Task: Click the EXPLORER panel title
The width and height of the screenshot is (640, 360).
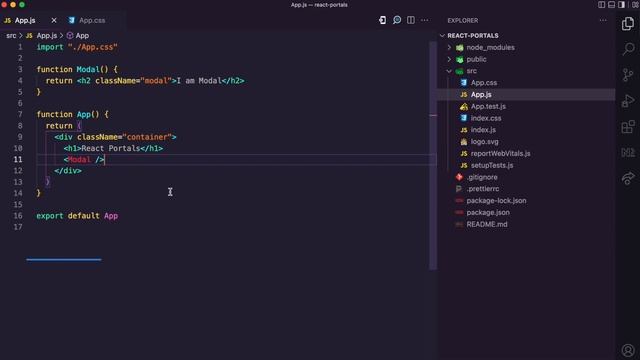Action: click(462, 20)
